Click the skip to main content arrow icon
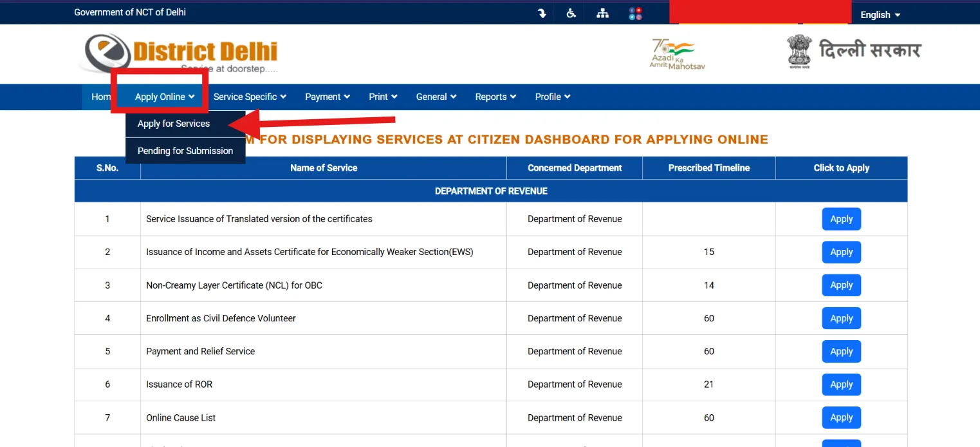 542,13
